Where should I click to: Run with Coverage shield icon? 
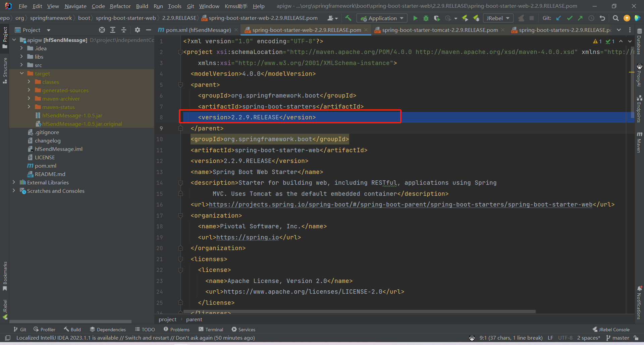[437, 18]
